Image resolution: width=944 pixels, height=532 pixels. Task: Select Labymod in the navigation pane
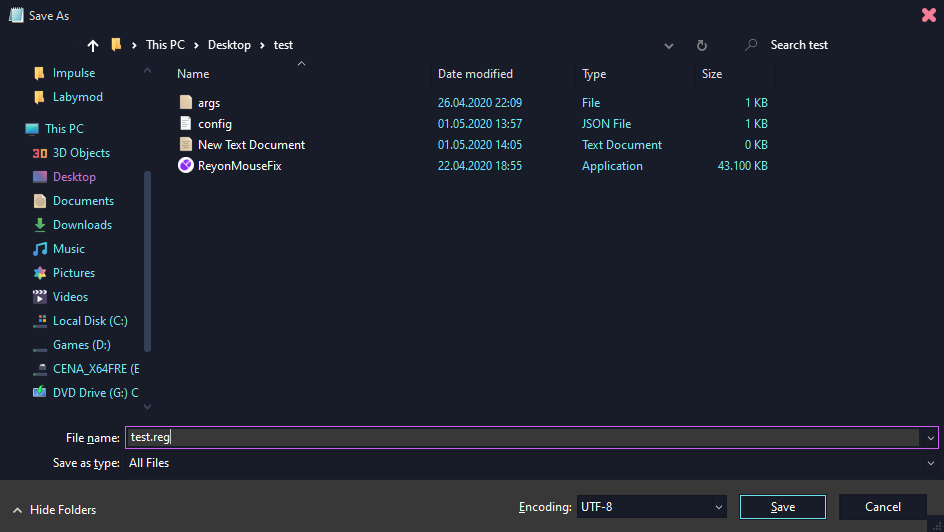[x=78, y=97]
